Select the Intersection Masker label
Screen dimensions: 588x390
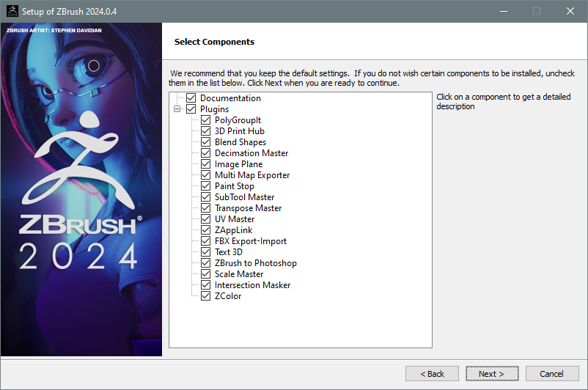pyautogui.click(x=252, y=285)
